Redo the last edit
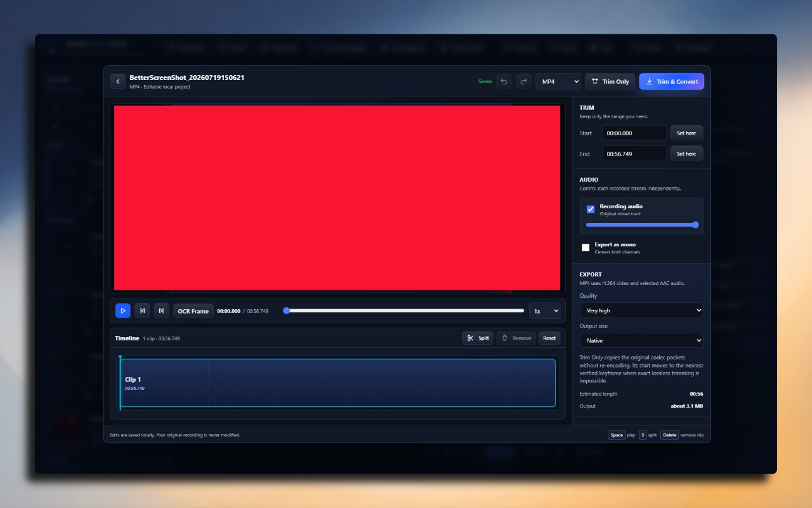The width and height of the screenshot is (812, 508). (523, 81)
